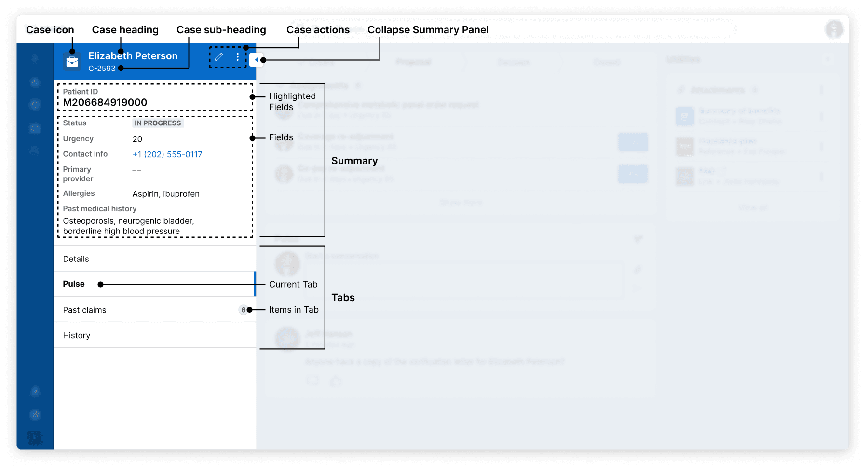Viewport: 868px width, 466px height.
Task: Select the Pulse tab
Action: (155, 284)
